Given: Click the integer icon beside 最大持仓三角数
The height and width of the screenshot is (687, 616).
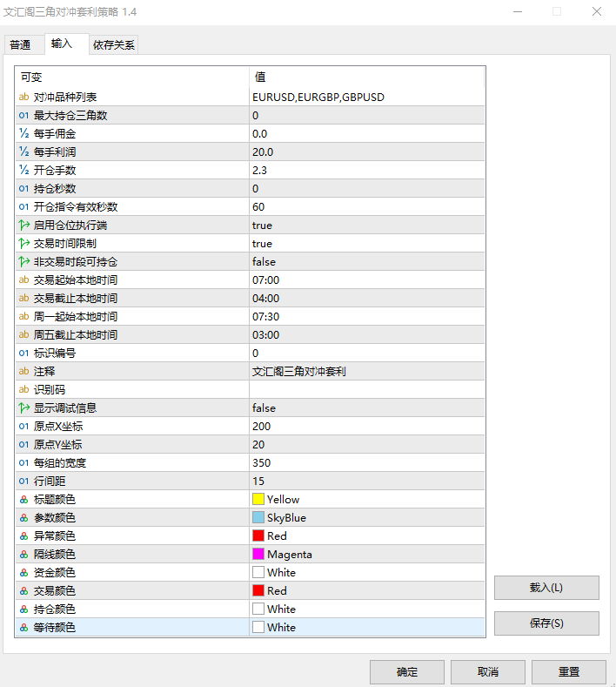Looking at the screenshot, I should coord(23,115).
